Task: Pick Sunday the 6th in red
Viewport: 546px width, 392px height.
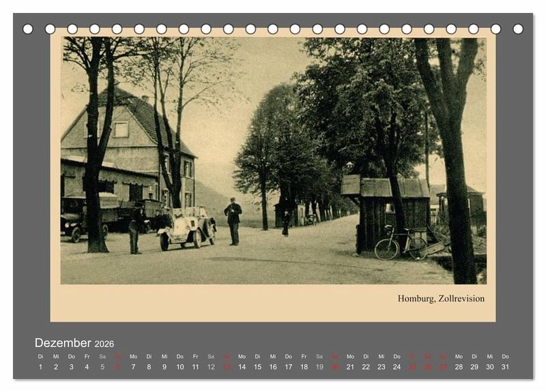Action: coord(118,367)
